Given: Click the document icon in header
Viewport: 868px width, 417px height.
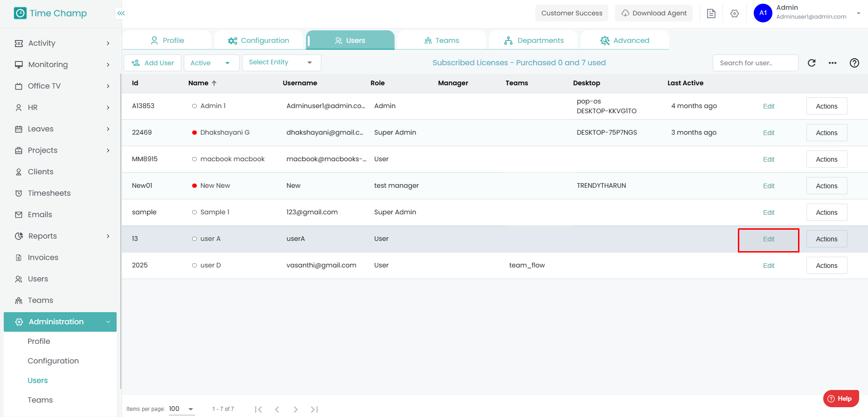Looking at the screenshot, I should tap(711, 14).
